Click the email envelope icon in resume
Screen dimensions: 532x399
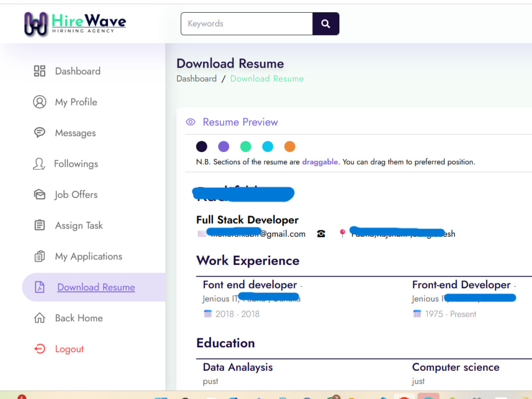(x=202, y=234)
